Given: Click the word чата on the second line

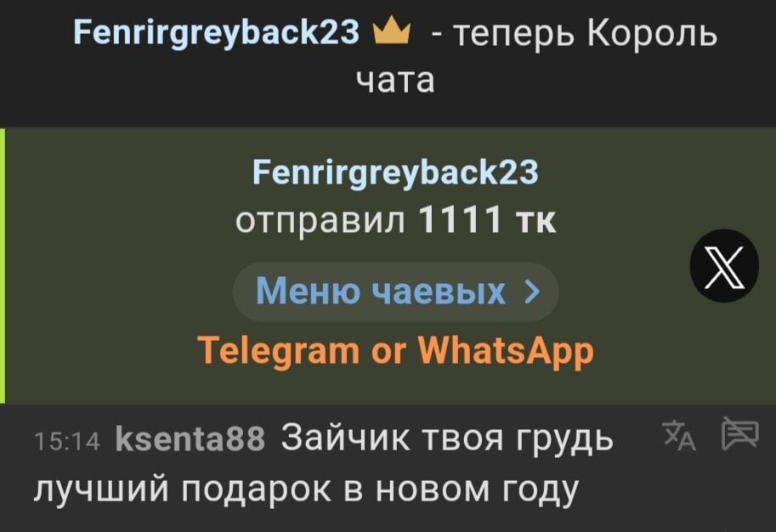Looking at the screenshot, I should 395,80.
